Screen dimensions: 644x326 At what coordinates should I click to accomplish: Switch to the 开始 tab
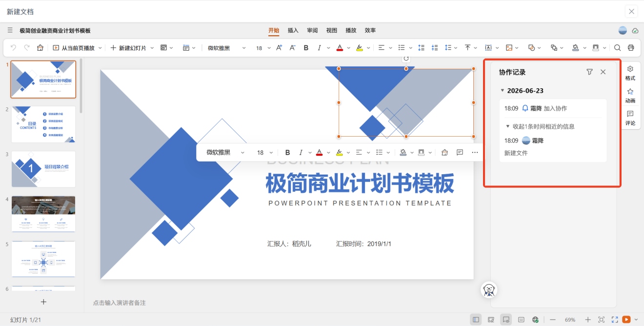[x=274, y=30]
